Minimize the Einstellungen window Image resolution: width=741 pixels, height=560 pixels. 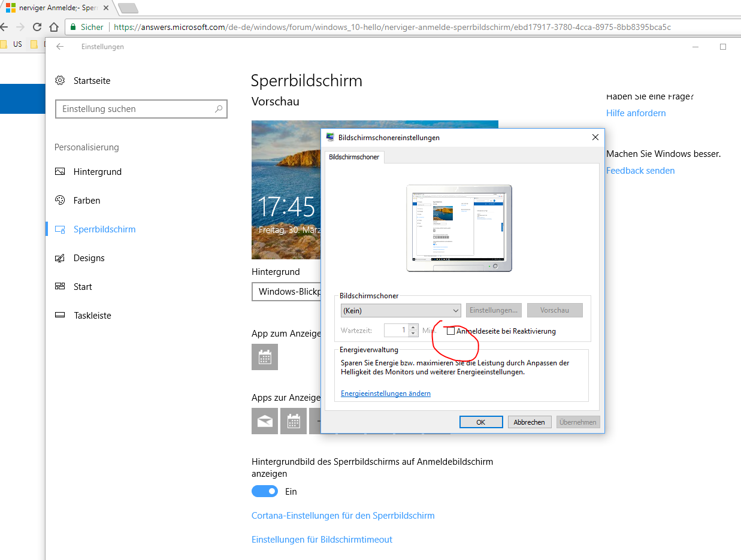[695, 47]
